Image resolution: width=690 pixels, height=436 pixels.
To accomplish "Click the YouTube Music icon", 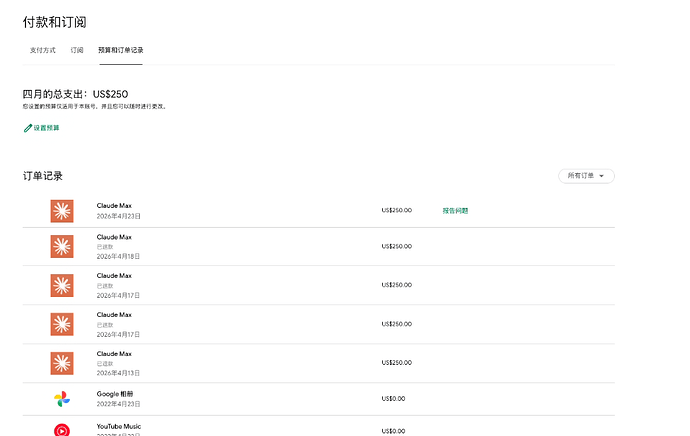I will (x=62, y=430).
